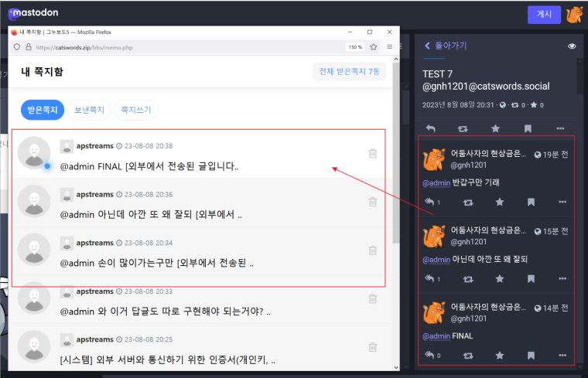
Task: Boost the 아닌데 아깐 또 왜 잘되 post
Action: point(468,279)
